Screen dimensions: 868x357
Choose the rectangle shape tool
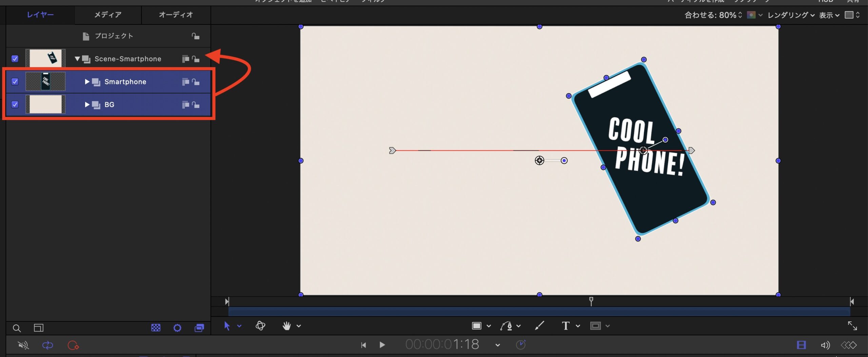(x=476, y=326)
